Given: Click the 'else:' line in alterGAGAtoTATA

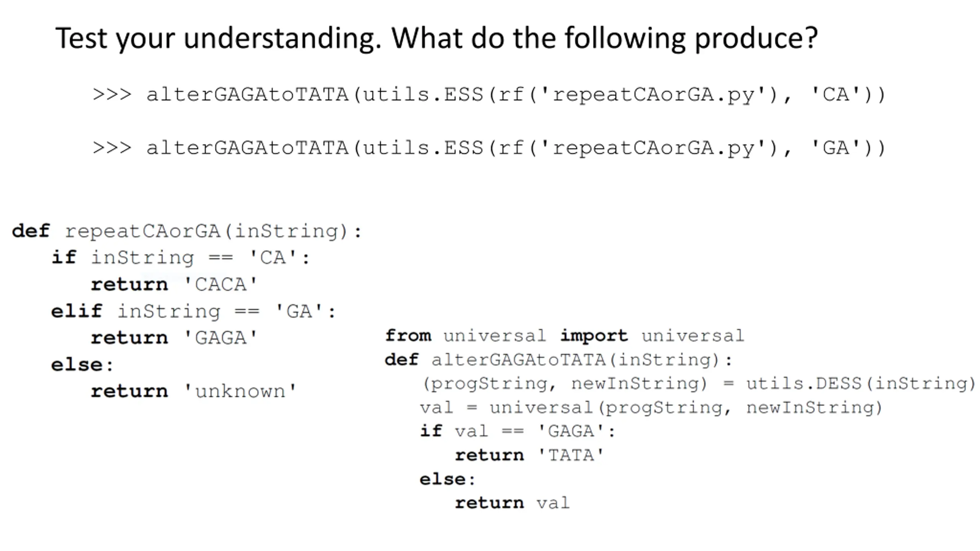Looking at the screenshot, I should click(448, 479).
